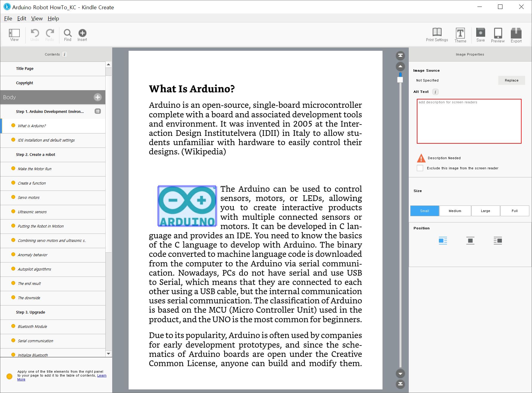532x393 pixels.
Task: Jump to first page of document
Action: (x=400, y=56)
